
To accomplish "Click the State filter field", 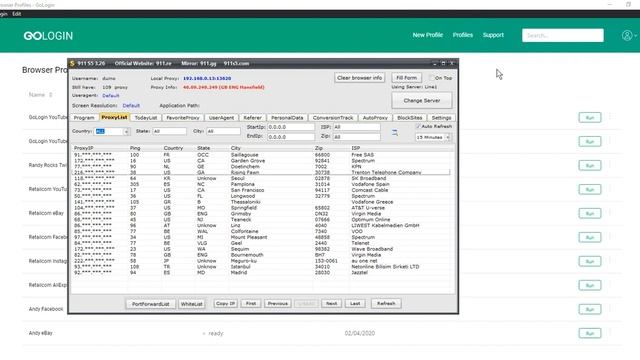I will 169,131.
